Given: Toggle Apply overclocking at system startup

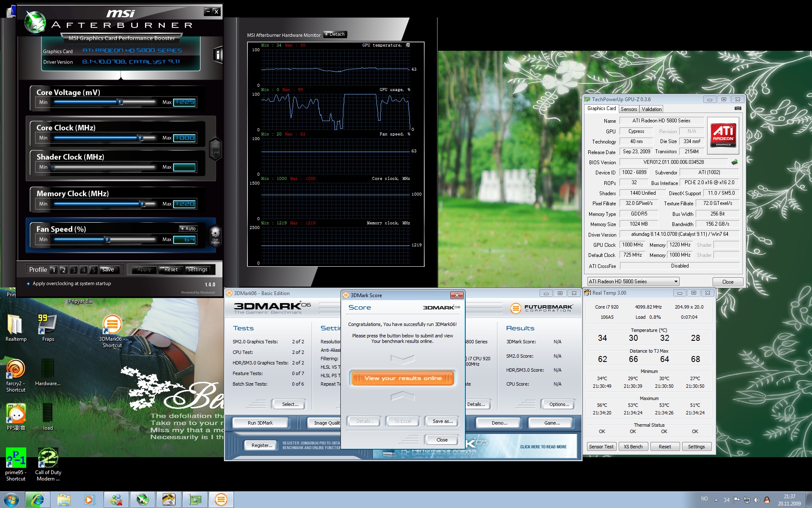Looking at the screenshot, I should tap(69, 284).
